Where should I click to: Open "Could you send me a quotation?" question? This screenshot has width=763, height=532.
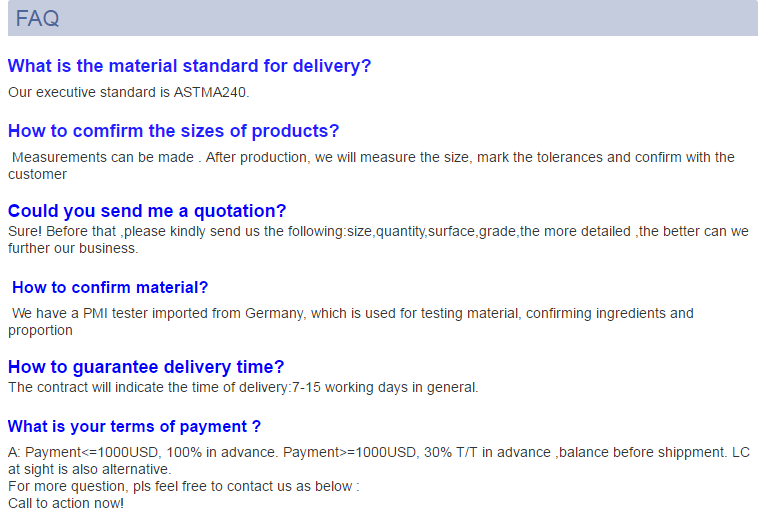click(x=147, y=211)
